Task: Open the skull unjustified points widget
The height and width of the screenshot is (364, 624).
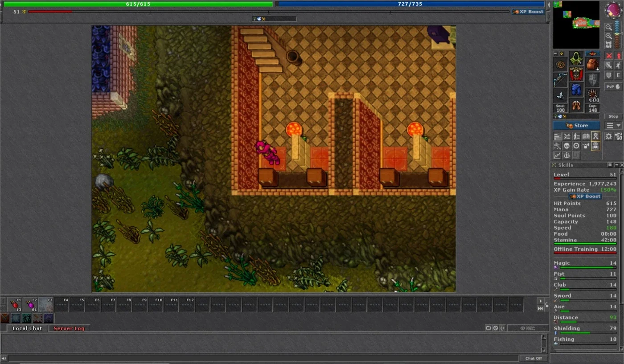Action: [x=567, y=146]
